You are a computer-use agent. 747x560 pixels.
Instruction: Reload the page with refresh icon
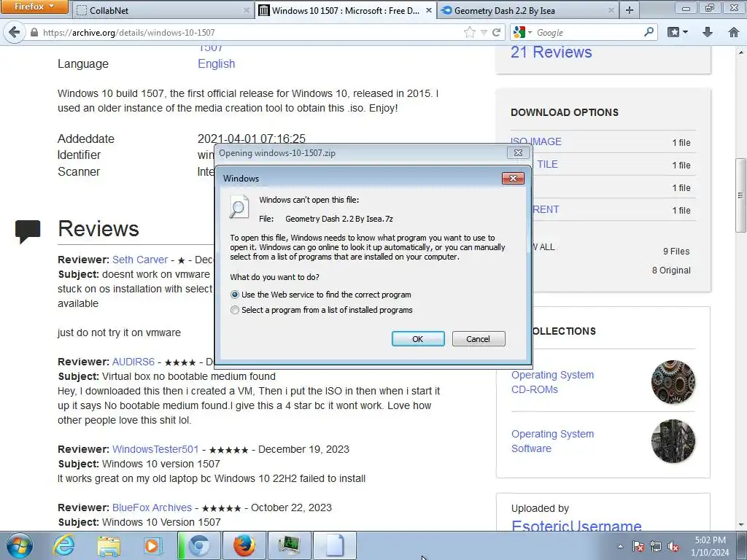click(x=496, y=32)
